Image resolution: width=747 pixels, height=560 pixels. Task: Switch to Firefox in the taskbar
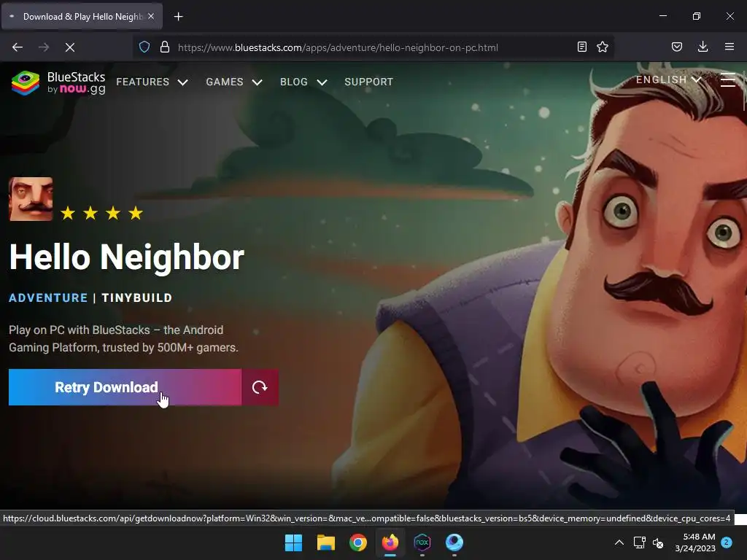[x=390, y=542]
